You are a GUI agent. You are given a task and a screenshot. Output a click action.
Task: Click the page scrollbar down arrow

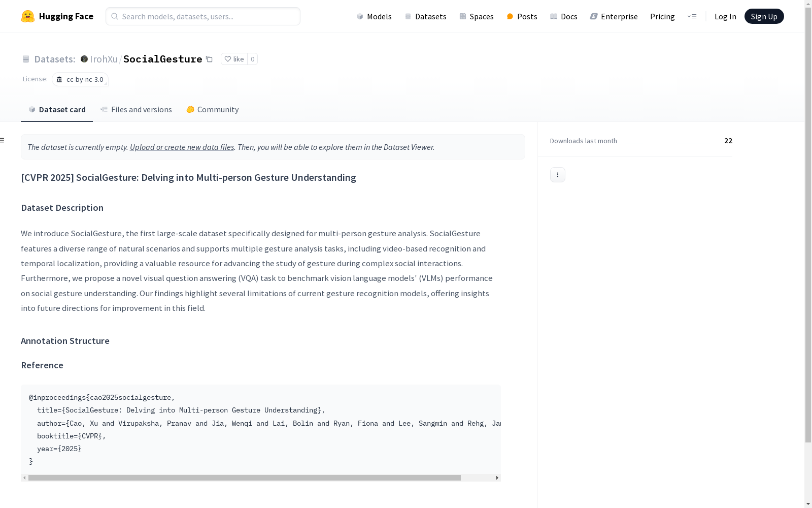(x=808, y=504)
